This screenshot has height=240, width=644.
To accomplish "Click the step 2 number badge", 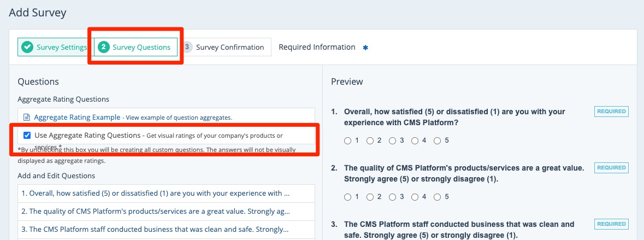I will click(103, 48).
